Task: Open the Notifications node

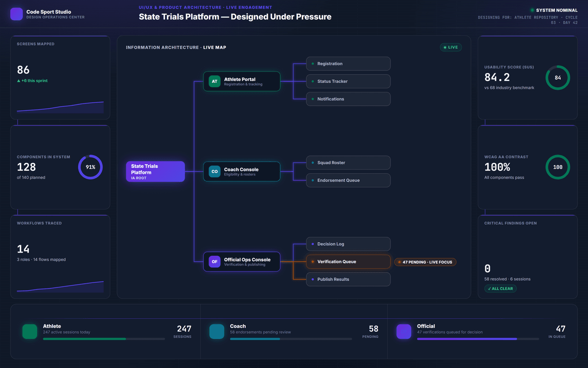Action: click(348, 99)
